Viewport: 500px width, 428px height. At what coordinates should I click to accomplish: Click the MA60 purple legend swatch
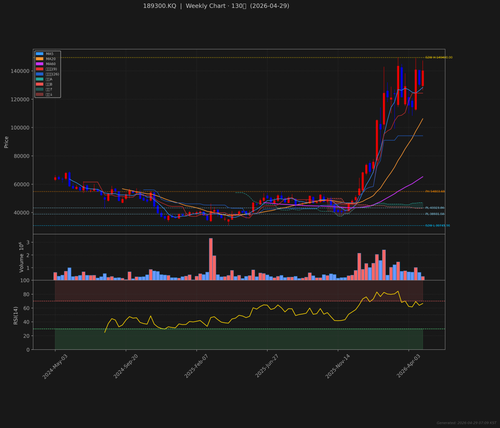40,64
